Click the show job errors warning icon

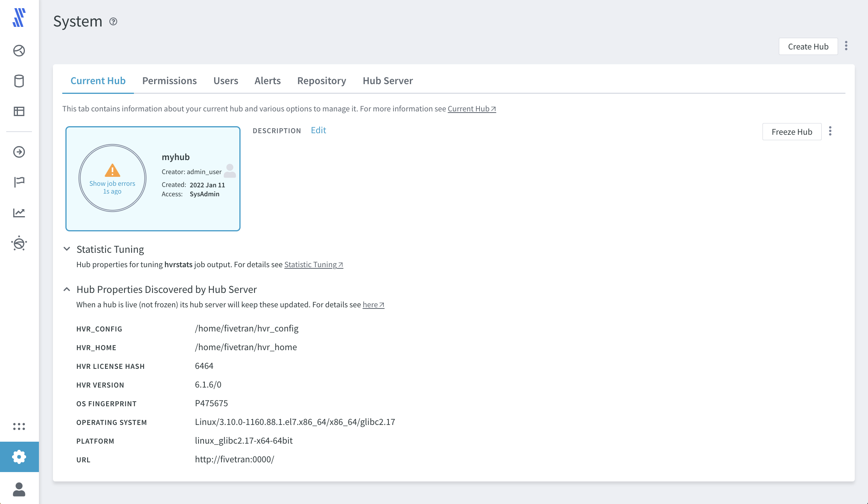click(x=112, y=170)
